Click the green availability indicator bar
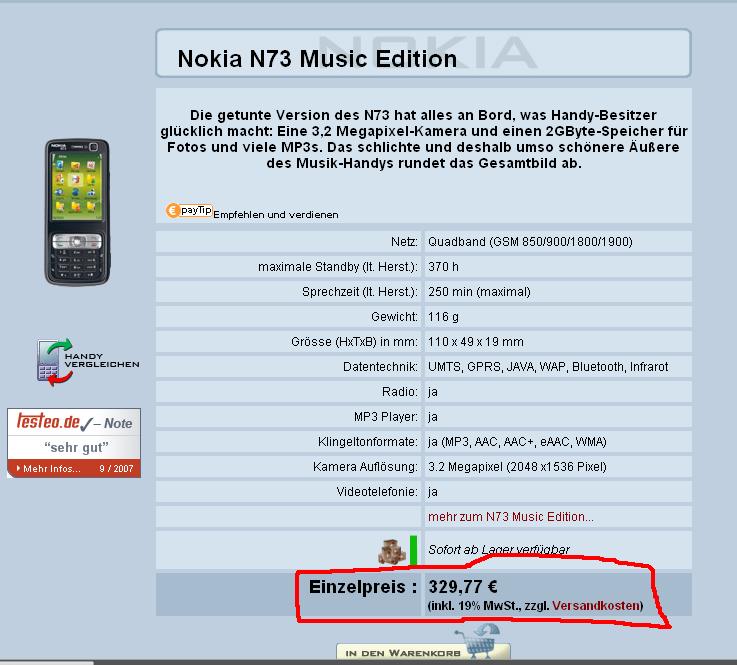This screenshot has height=665, width=737. 413,549
